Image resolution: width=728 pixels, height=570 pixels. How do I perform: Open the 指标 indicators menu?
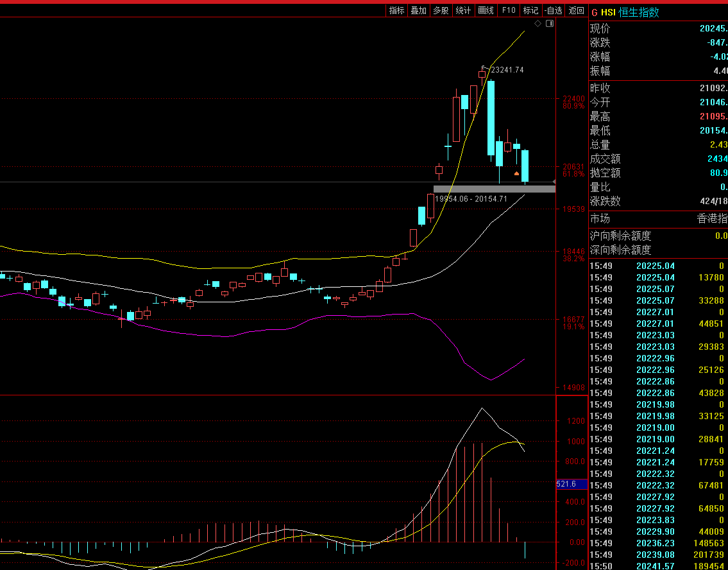397,10
